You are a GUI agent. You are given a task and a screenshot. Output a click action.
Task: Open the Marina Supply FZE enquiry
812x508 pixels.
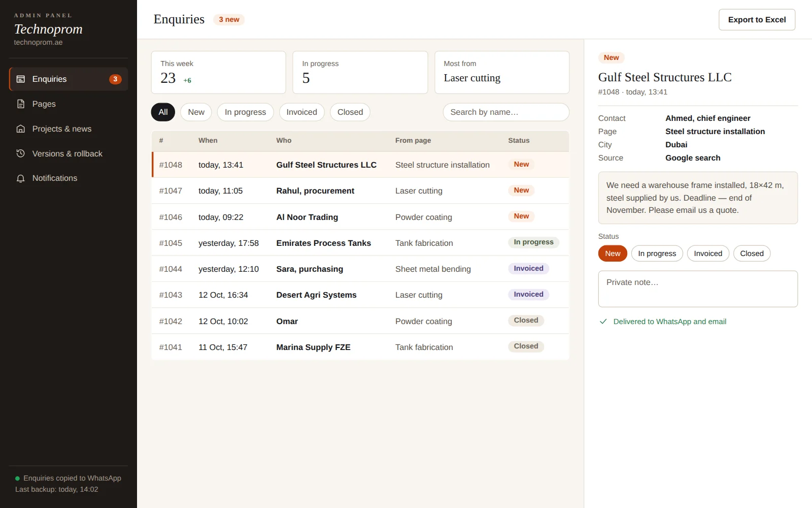point(360,347)
